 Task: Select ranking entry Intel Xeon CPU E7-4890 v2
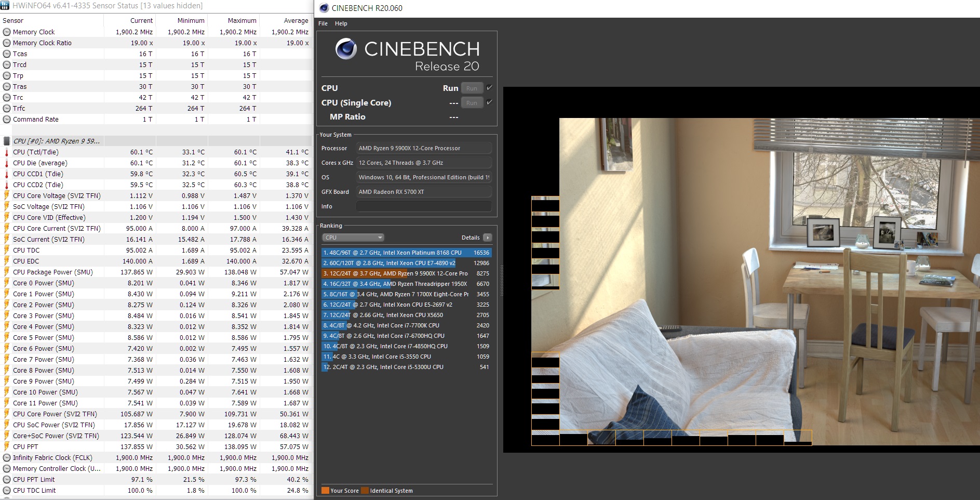[x=406, y=263]
